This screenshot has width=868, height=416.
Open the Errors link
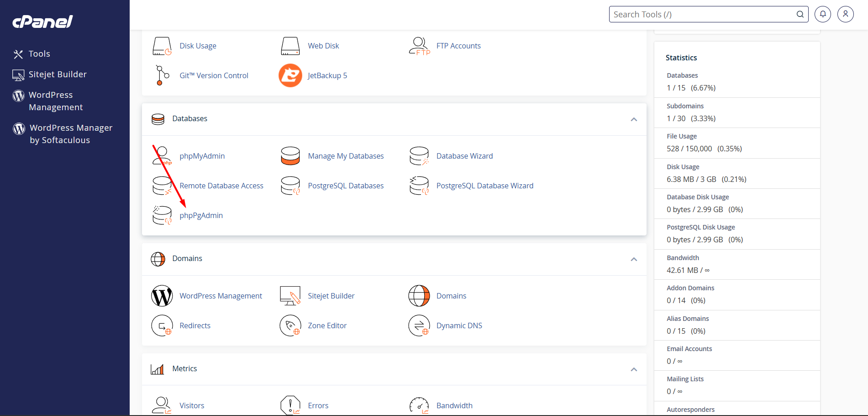tap(318, 405)
